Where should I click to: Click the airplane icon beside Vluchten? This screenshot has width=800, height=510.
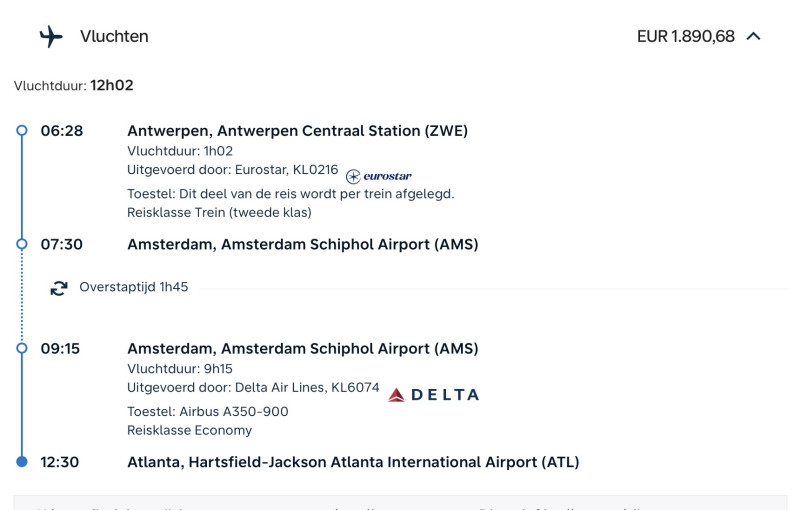(x=51, y=37)
